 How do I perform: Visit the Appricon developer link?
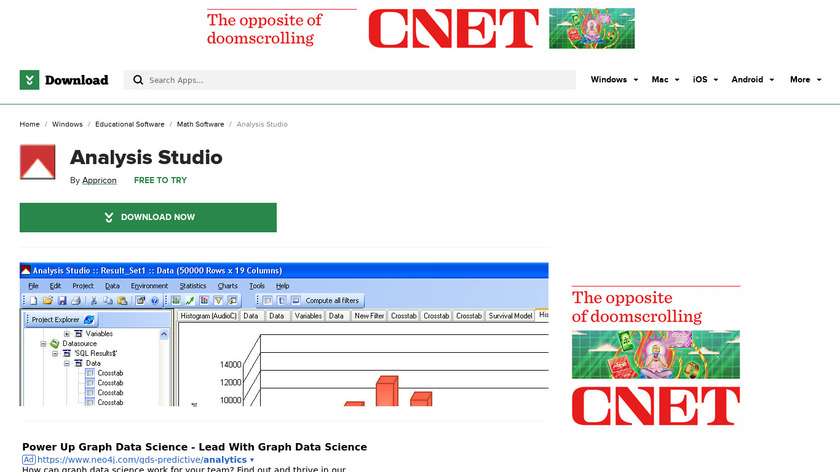(x=99, y=180)
